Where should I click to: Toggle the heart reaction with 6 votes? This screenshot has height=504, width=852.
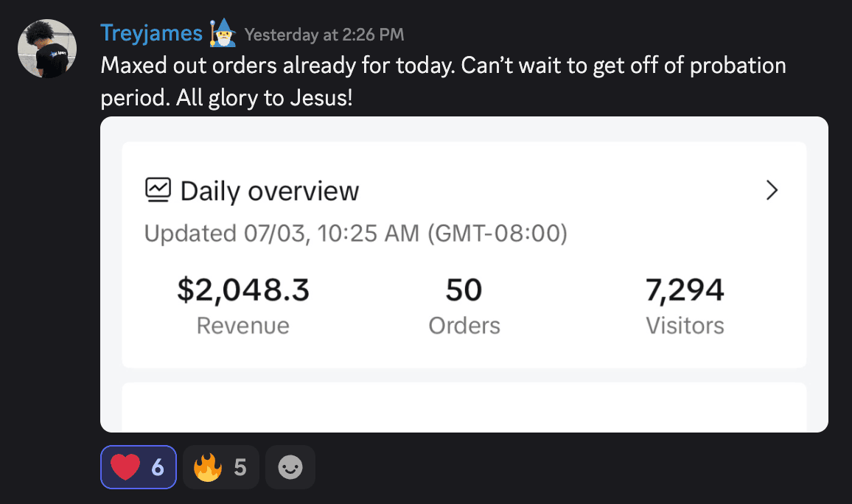click(139, 467)
